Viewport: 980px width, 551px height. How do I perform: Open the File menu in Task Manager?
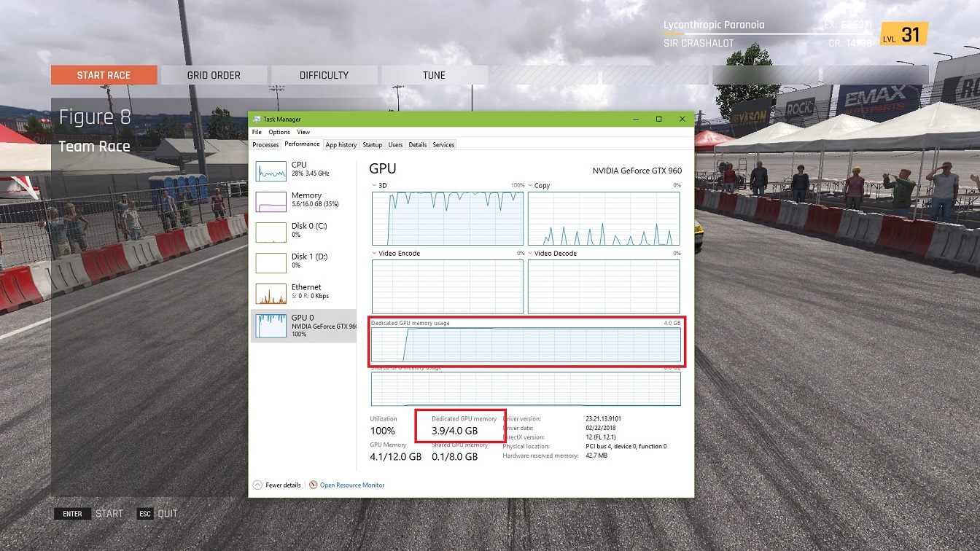tap(257, 132)
